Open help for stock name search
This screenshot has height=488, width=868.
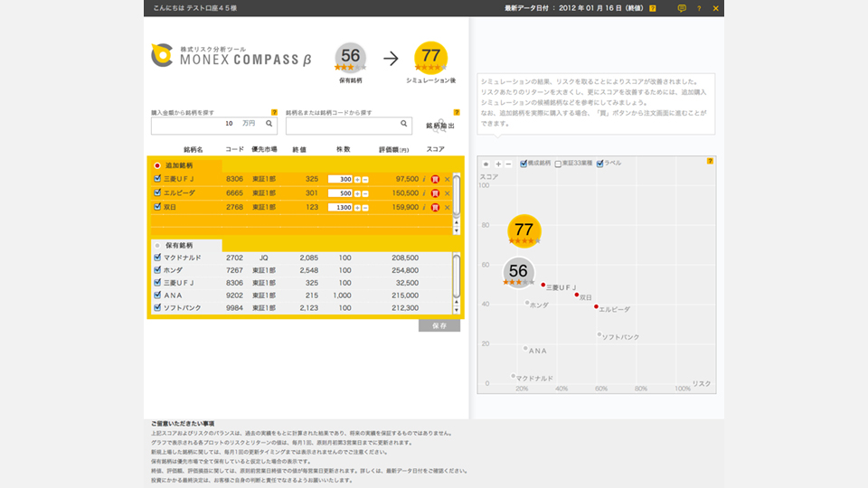(457, 112)
